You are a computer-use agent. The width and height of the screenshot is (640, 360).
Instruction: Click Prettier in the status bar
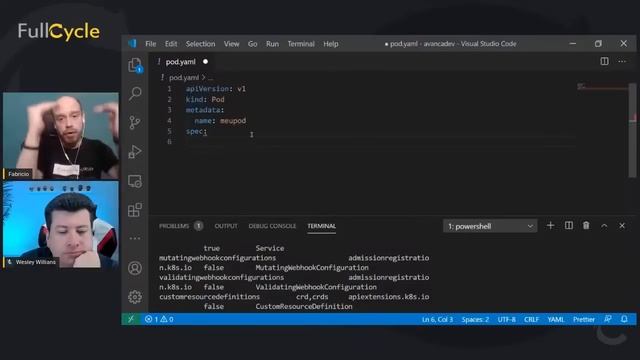click(584, 319)
